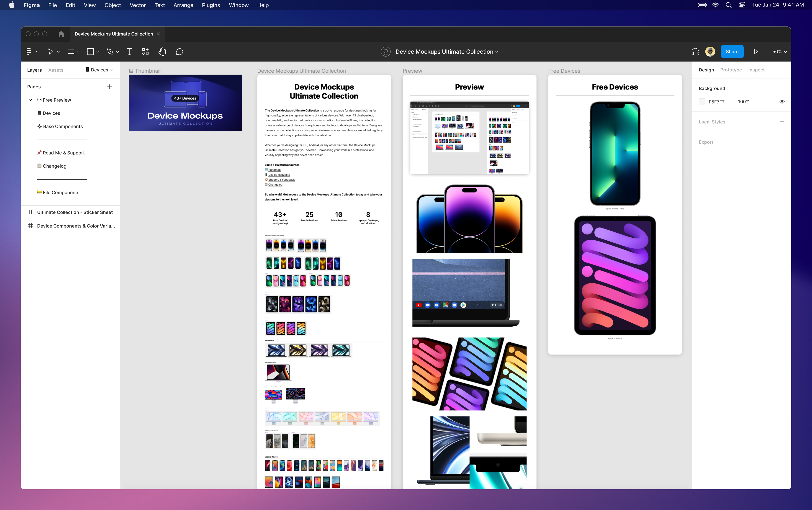
Task: Select the Comment tool
Action: (x=179, y=52)
